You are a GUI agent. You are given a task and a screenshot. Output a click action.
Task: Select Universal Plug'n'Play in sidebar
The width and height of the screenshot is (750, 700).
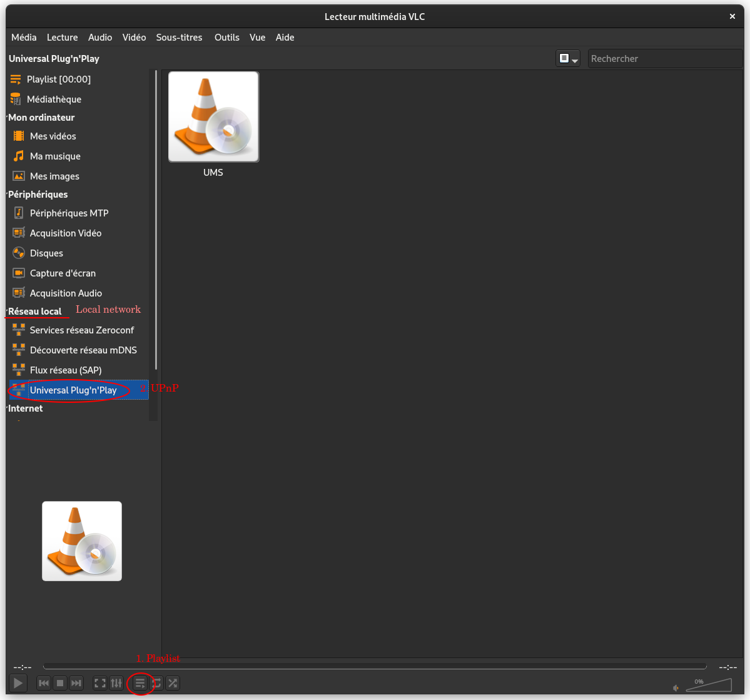79,390
